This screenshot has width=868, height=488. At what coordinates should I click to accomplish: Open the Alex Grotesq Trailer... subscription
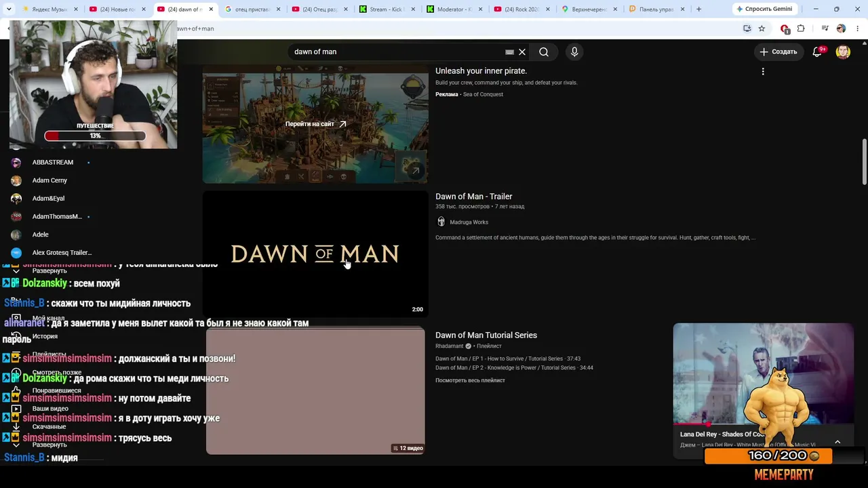point(62,253)
